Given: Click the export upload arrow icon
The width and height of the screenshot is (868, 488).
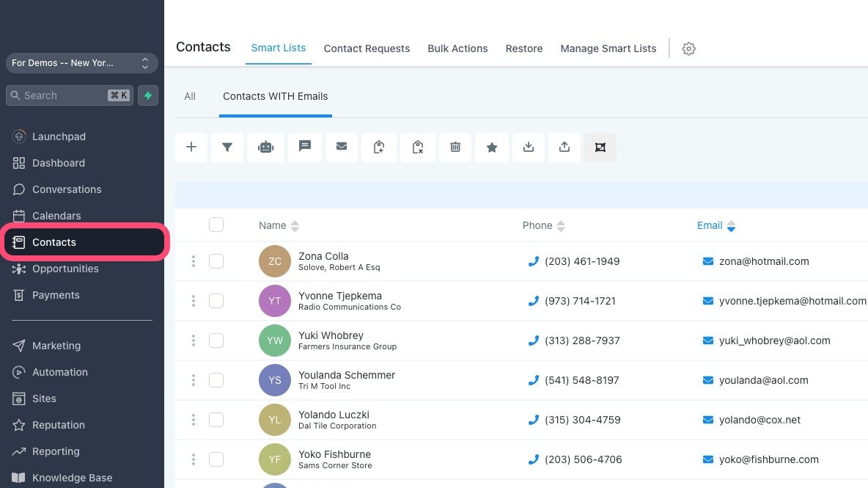Looking at the screenshot, I should 564,147.
